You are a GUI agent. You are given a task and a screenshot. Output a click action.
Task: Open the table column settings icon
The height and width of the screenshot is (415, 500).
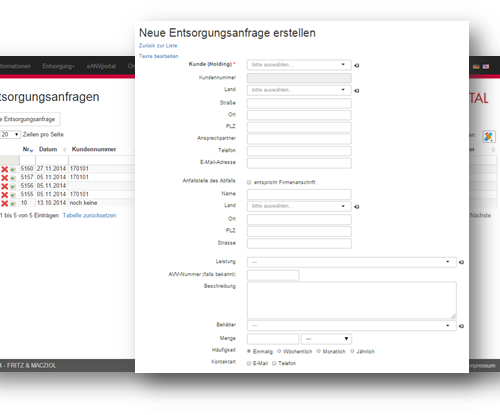point(489,137)
